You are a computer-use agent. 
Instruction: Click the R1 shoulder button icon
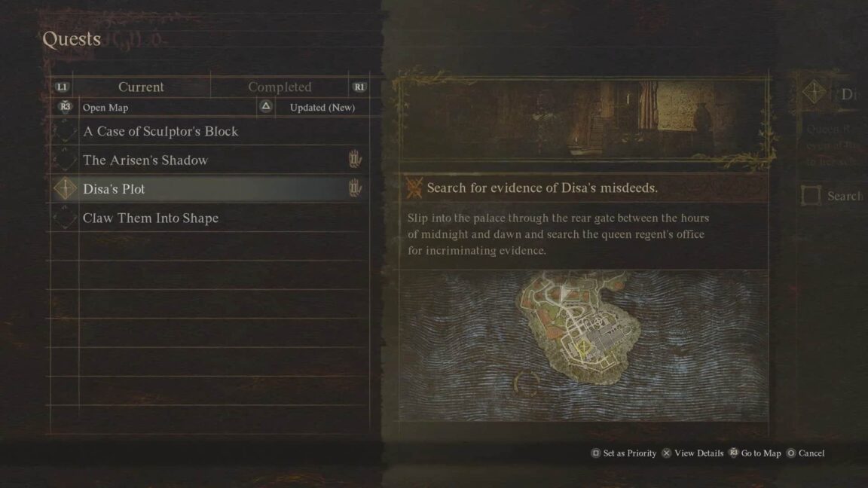pyautogui.click(x=359, y=87)
